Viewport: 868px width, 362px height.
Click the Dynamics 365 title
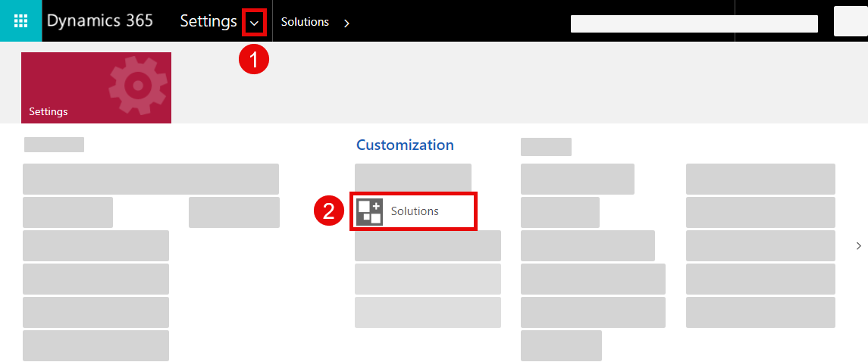[100, 21]
